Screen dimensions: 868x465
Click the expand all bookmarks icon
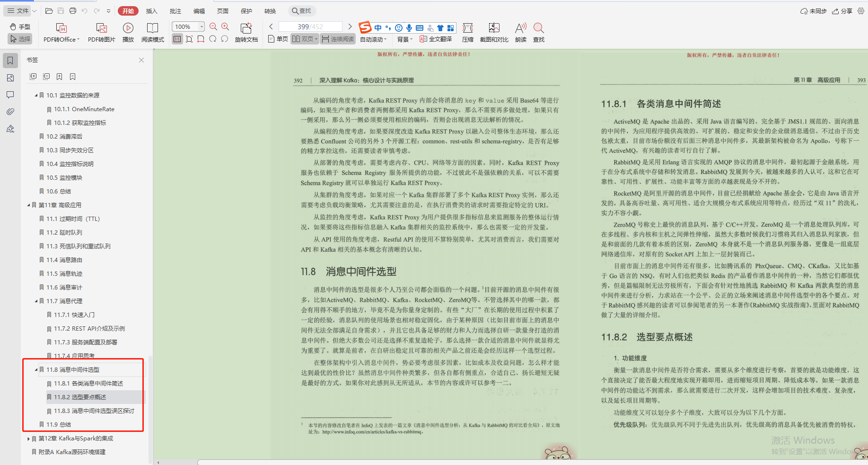33,77
